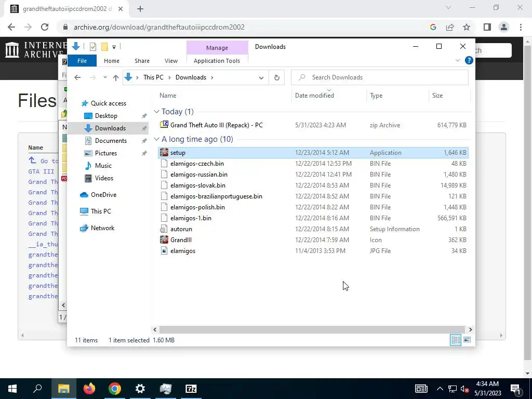
Task: Open Videos in navigation pane
Action: (x=104, y=178)
